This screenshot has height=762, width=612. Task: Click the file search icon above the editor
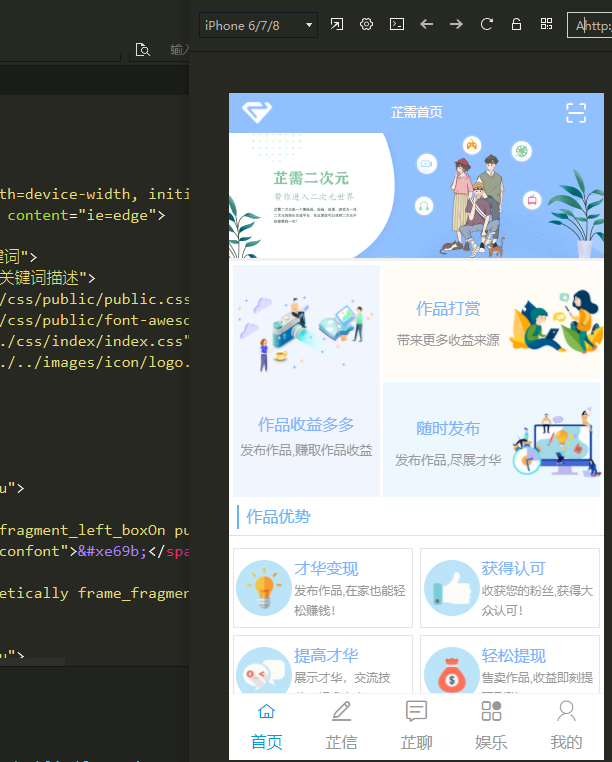[142, 50]
